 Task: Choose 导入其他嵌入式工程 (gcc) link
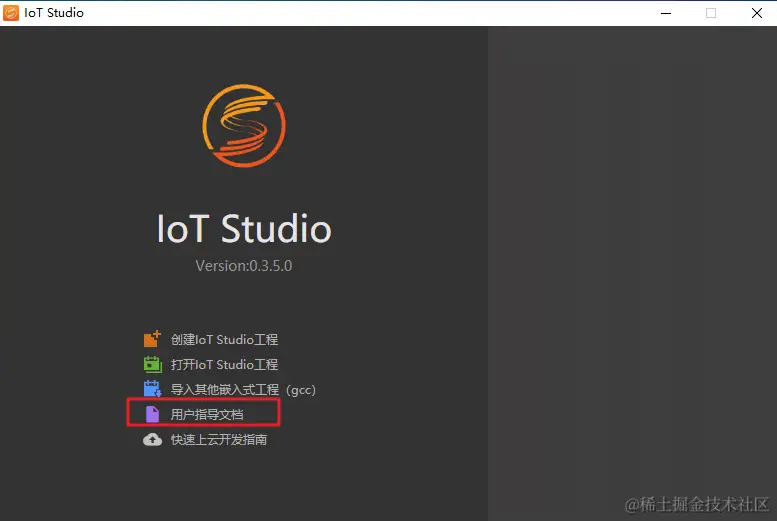(243, 390)
